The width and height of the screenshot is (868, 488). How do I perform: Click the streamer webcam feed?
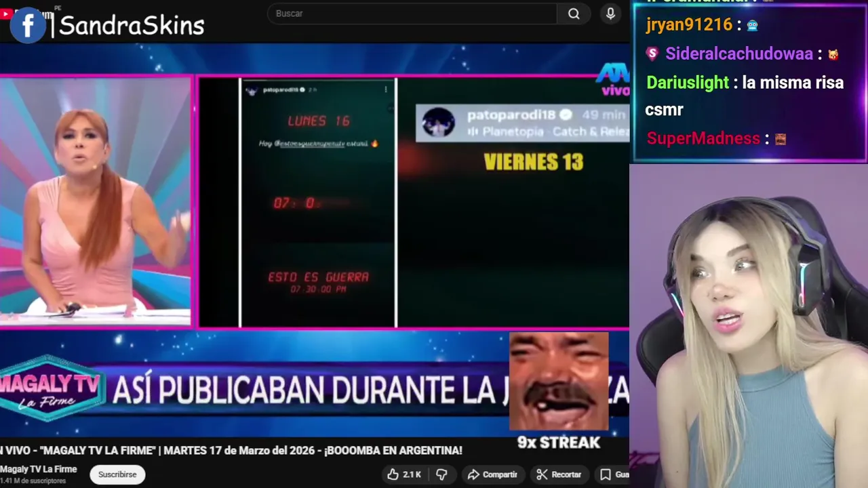point(749,325)
